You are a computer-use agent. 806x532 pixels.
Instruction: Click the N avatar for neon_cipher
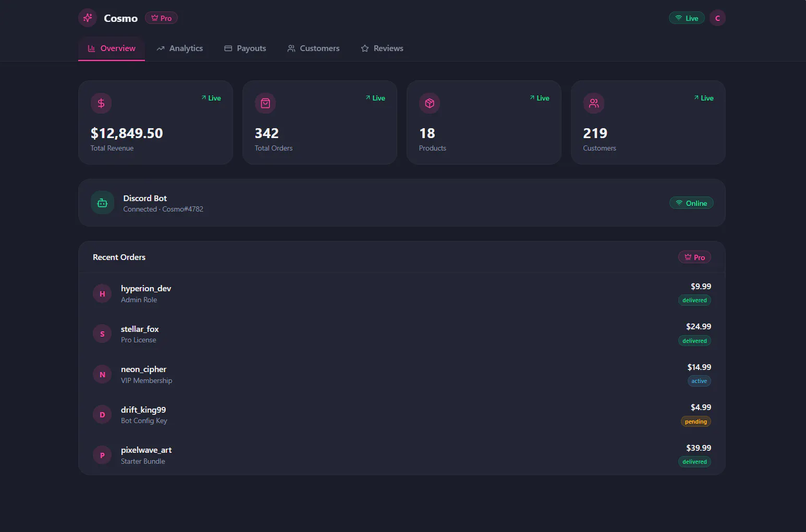(x=102, y=375)
